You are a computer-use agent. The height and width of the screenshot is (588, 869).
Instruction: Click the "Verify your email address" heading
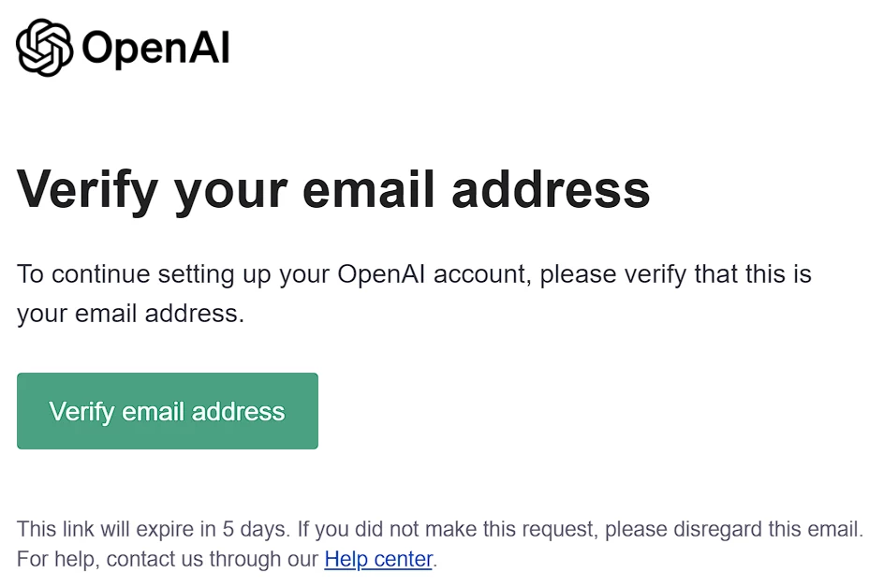[333, 191]
